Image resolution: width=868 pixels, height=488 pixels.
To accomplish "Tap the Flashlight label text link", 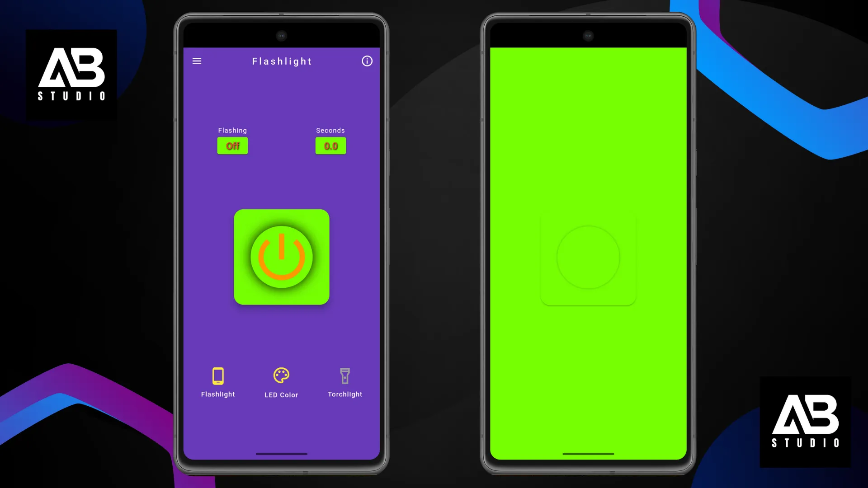I will coord(217,394).
